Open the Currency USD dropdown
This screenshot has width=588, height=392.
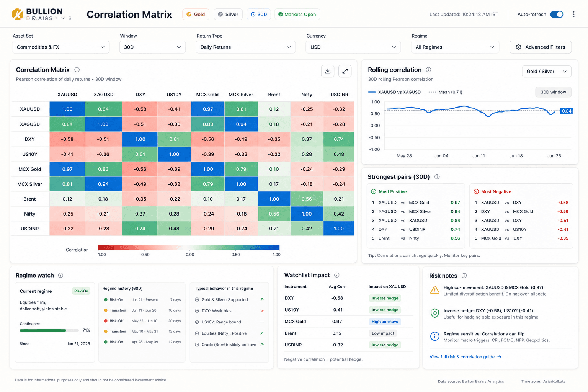click(353, 47)
